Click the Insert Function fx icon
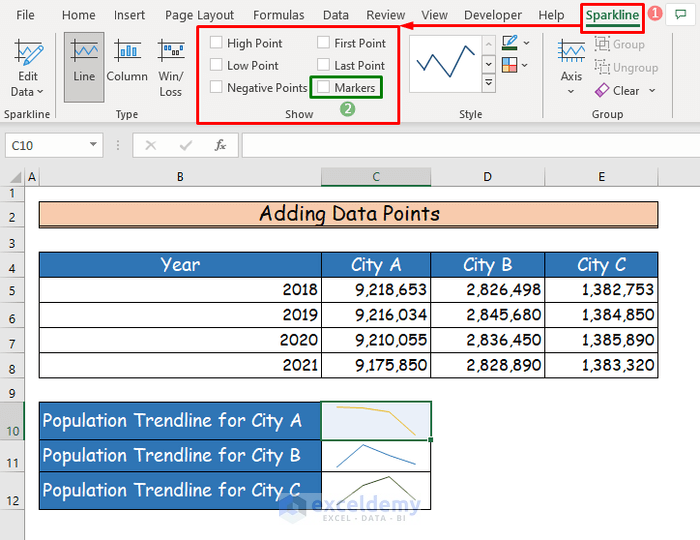Image resolution: width=700 pixels, height=540 pixels. (x=220, y=145)
